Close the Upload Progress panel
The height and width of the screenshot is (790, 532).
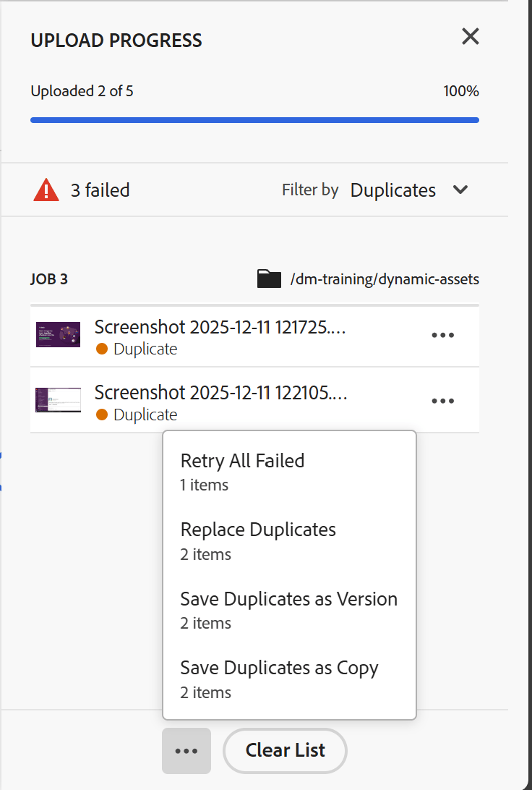[470, 36]
